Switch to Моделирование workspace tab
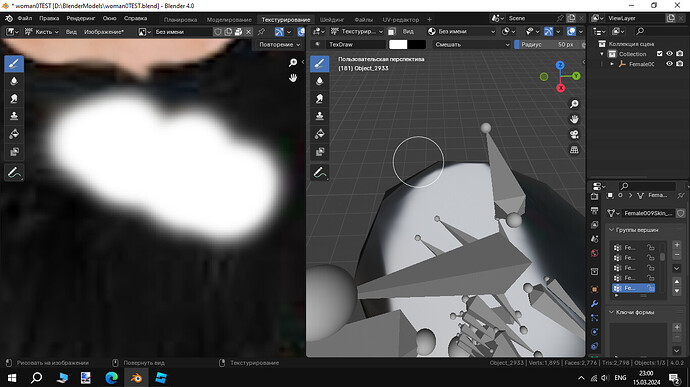Viewport: 690px width, 387px height. [229, 19]
